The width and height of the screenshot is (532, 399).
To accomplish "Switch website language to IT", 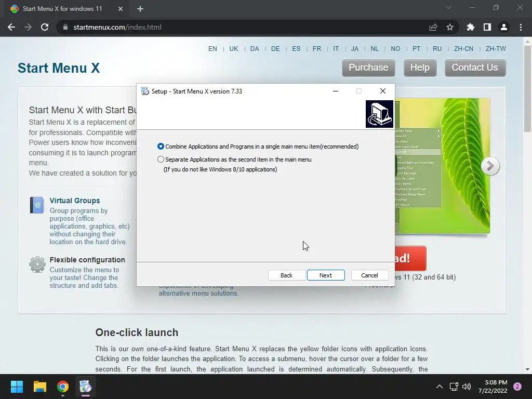I will [x=336, y=48].
